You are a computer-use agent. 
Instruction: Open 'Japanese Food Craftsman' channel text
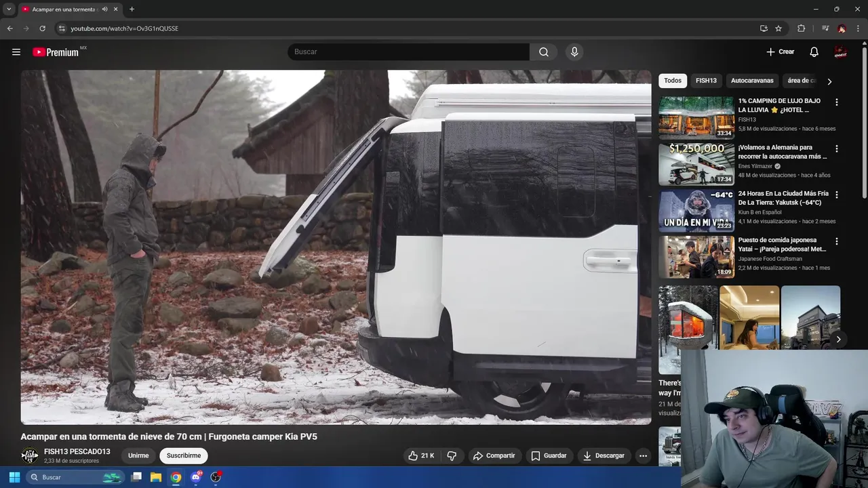pyautogui.click(x=770, y=259)
